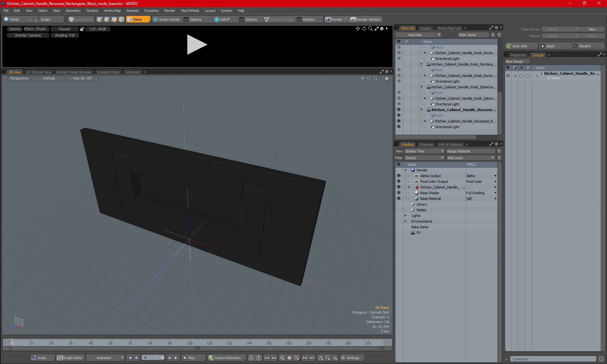607x364 pixels.
Task: Toggle visibility of Base Material layer
Action: point(399,199)
